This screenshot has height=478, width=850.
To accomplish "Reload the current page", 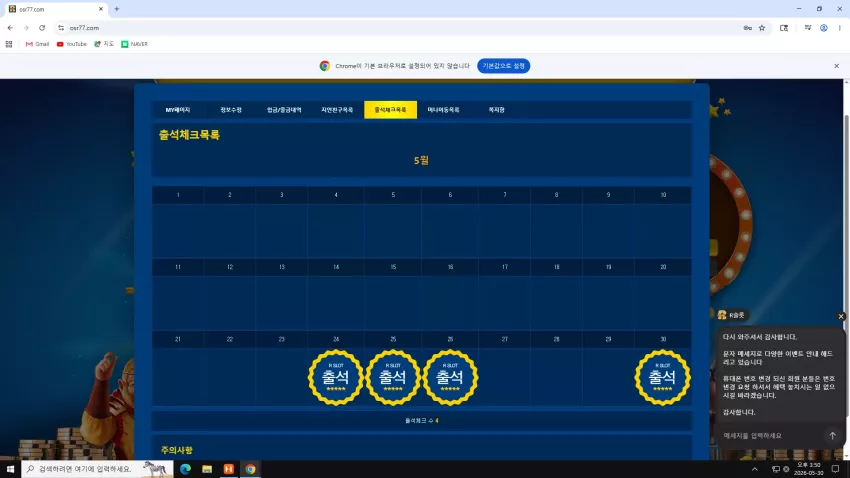I will (42, 28).
